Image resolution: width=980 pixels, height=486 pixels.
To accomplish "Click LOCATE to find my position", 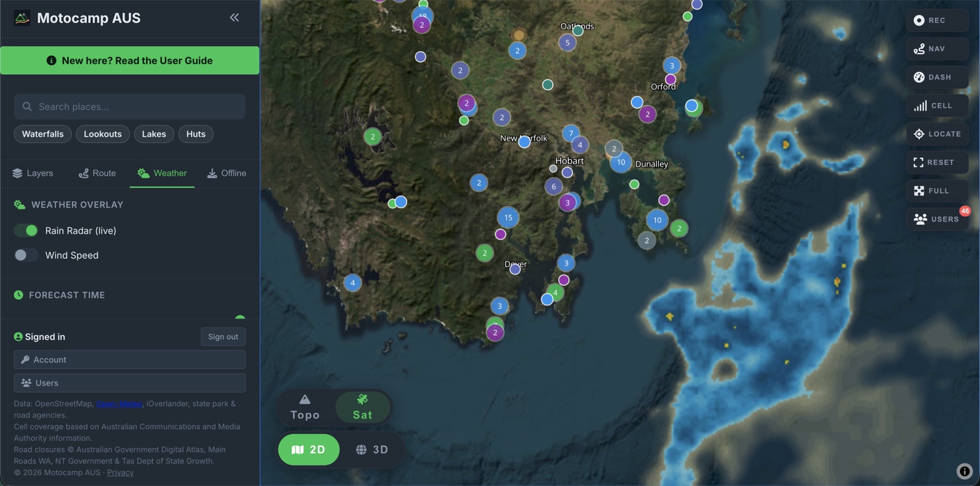I will click(x=937, y=134).
